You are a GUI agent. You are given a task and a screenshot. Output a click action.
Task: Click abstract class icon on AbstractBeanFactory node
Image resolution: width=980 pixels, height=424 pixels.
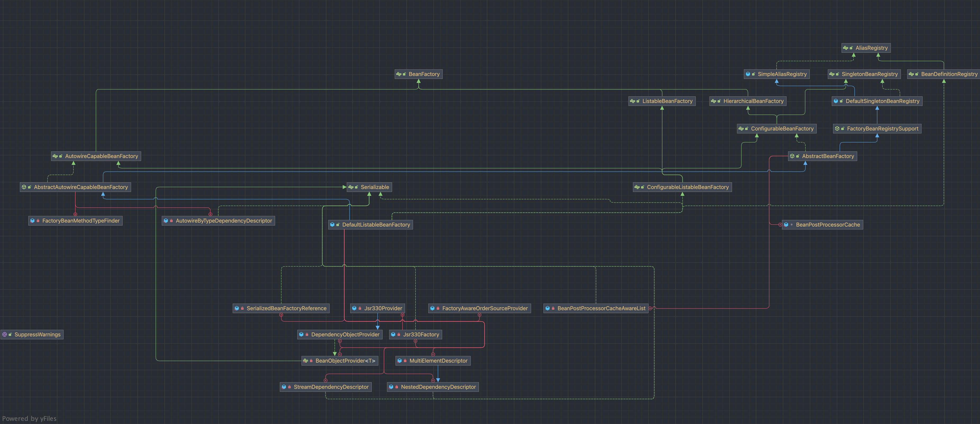pos(792,156)
